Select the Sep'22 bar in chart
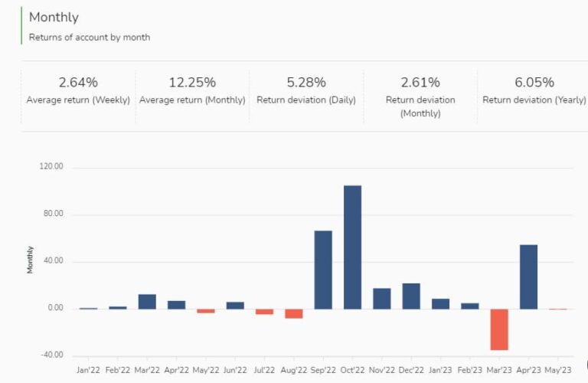Viewport: 588px width, 383px height. coord(323,270)
